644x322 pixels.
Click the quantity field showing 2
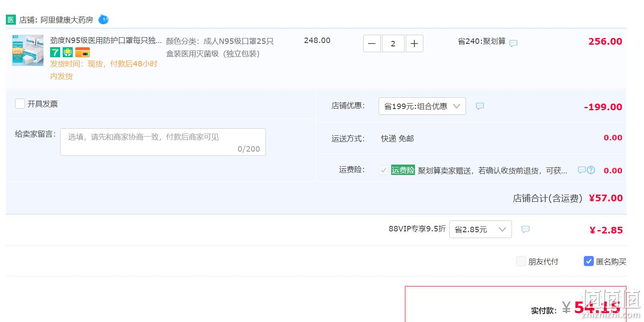(393, 43)
